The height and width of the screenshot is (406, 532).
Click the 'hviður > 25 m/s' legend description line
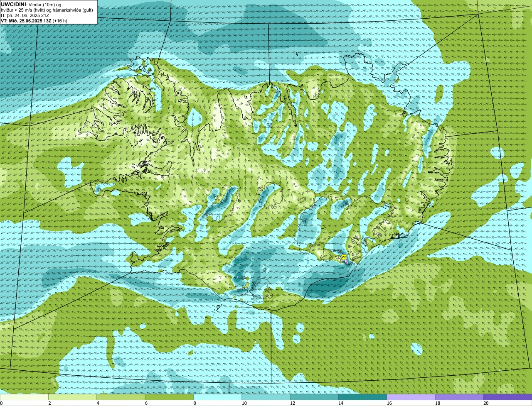tap(47, 10)
